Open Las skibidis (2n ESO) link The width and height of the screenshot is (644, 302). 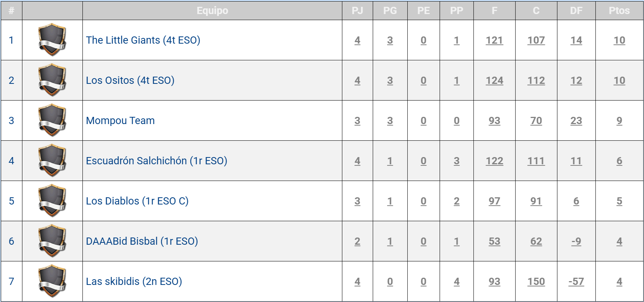[x=134, y=282]
